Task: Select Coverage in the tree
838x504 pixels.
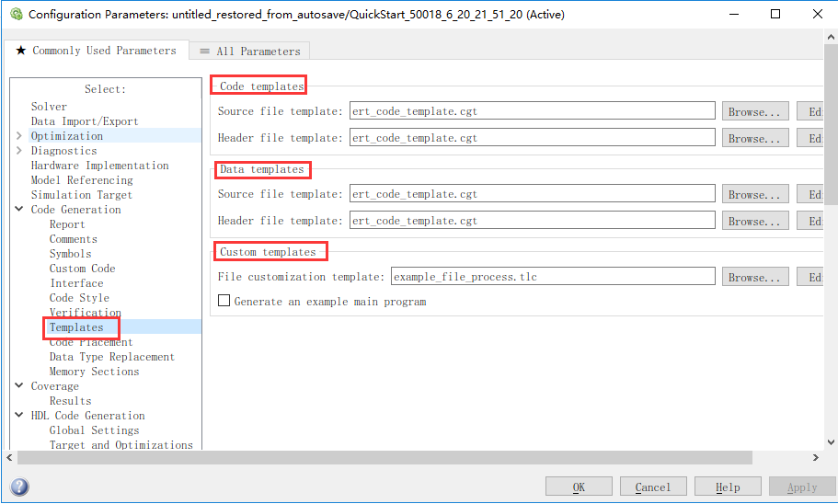Action: click(x=54, y=386)
